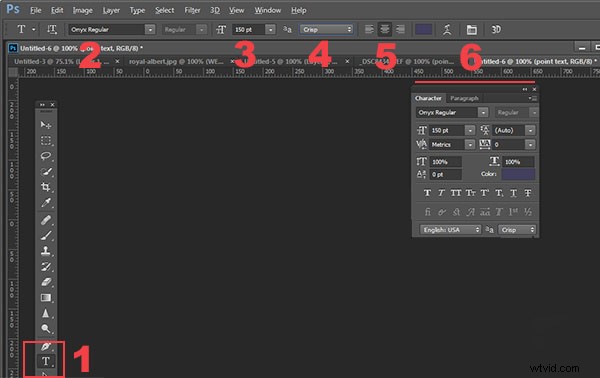Open font style dropdown in options bar
This screenshot has width=600, height=378.
201,29
